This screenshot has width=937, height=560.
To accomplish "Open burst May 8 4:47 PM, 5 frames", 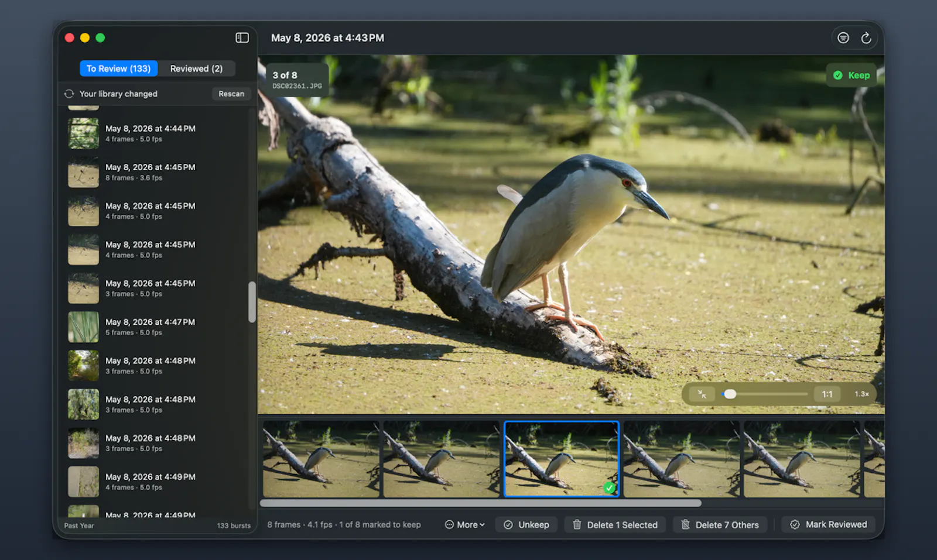I will tap(157, 327).
